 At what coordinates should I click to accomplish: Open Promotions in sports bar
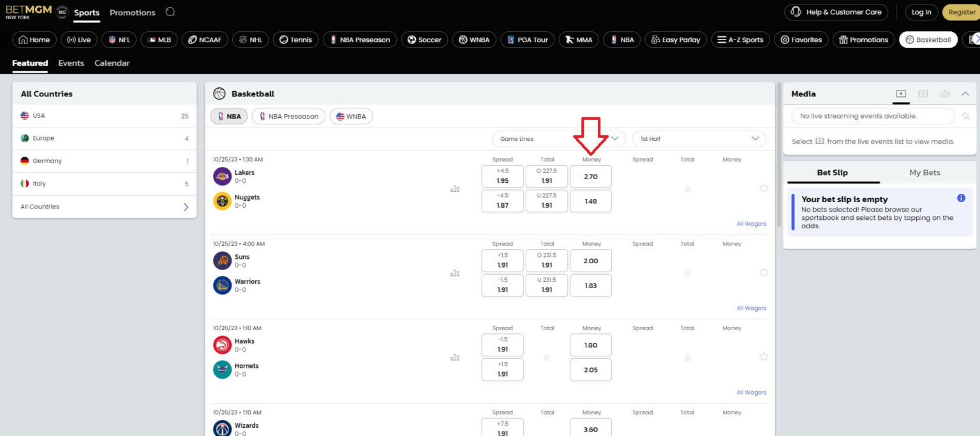[x=864, y=40]
